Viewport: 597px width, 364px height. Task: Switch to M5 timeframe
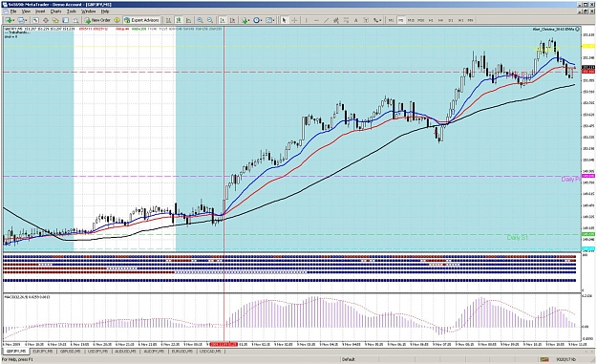(x=401, y=20)
